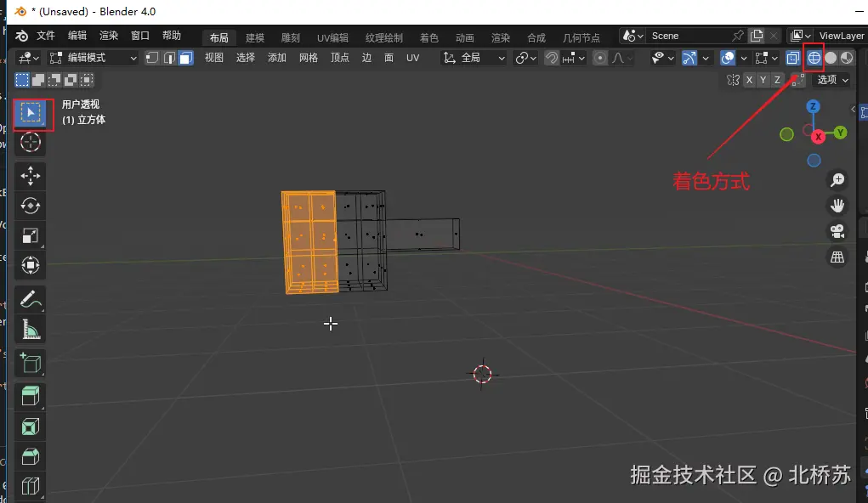The height and width of the screenshot is (503, 868).
Task: Click the Blender logo menu icon
Action: [21, 36]
